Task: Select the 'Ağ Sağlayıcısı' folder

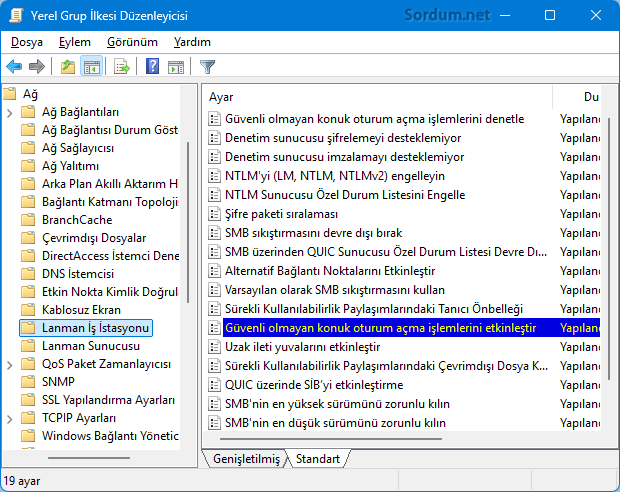Action: pos(78,148)
